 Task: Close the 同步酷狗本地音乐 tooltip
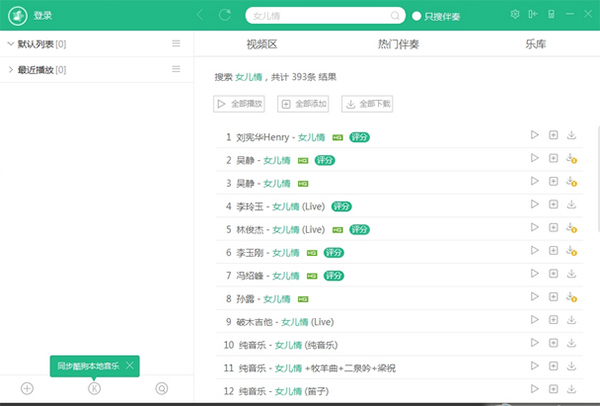(130, 365)
